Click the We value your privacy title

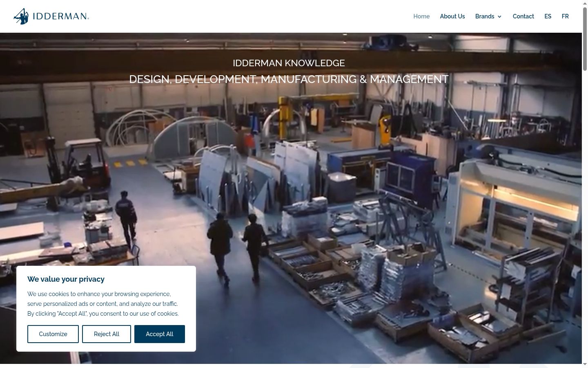point(66,279)
